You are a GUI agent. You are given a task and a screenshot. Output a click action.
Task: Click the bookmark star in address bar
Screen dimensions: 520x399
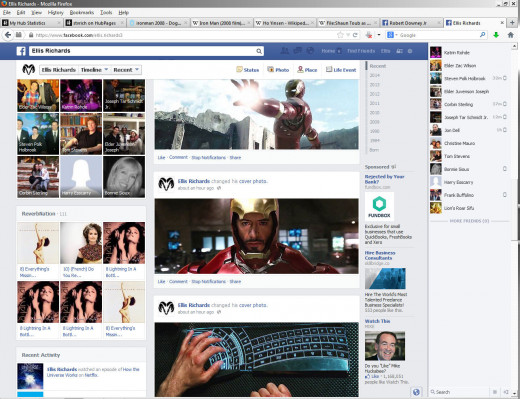pyautogui.click(x=340, y=35)
